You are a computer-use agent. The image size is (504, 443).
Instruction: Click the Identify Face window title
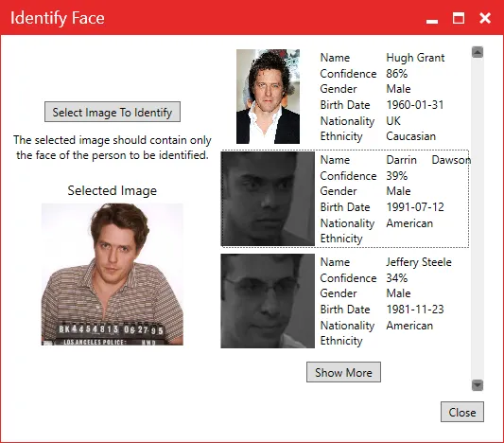coord(58,18)
